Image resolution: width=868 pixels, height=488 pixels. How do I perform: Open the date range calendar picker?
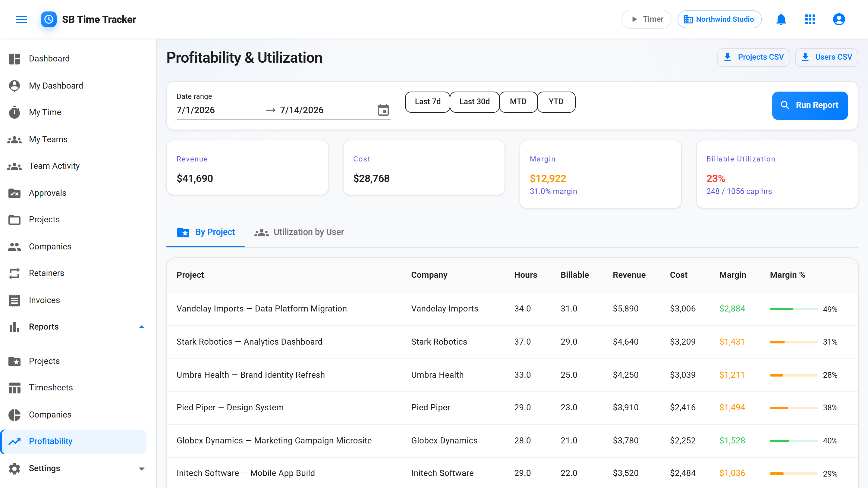(383, 110)
